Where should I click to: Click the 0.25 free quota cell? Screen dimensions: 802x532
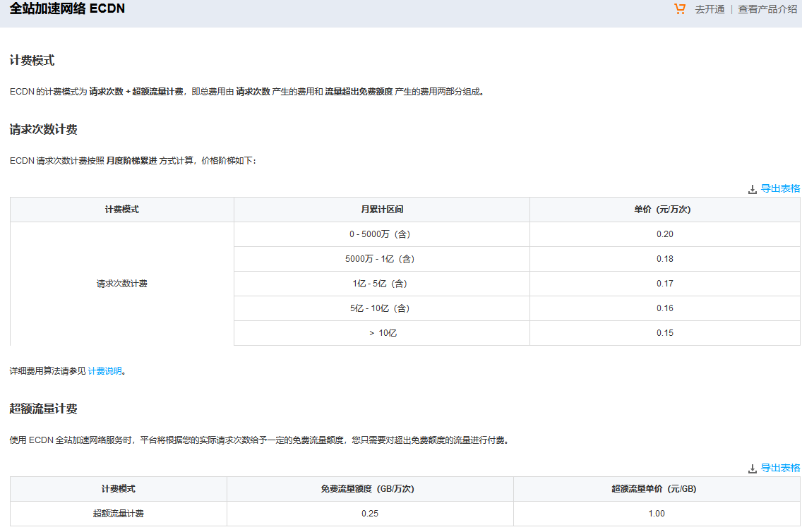(x=370, y=514)
